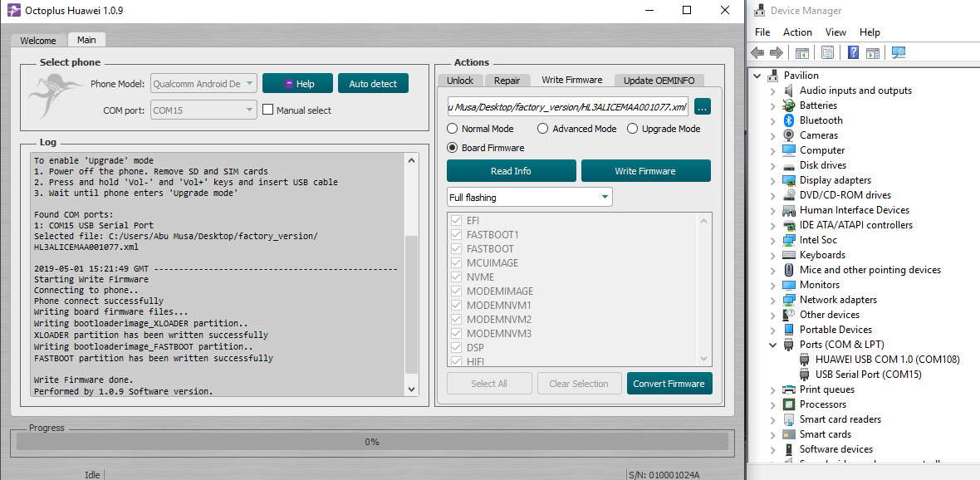Click the Pavilion computer root icon
Image resolution: width=980 pixels, height=480 pixels.
(x=774, y=76)
